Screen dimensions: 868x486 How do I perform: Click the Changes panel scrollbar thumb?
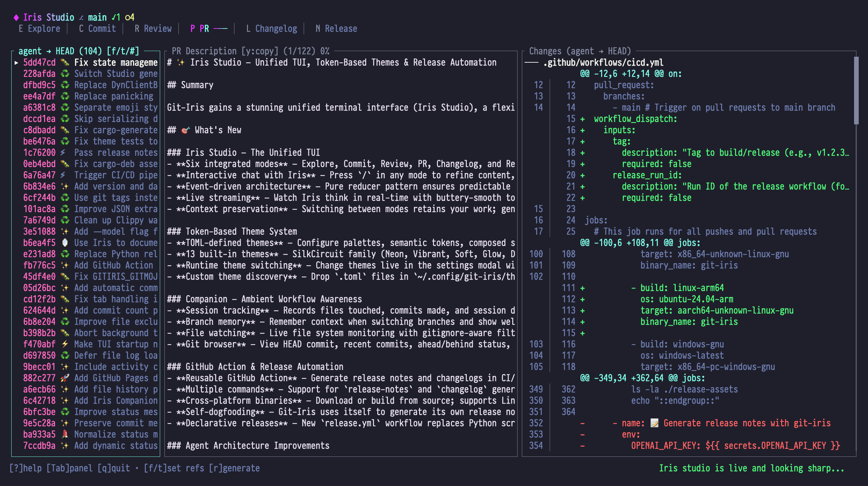tap(856, 90)
